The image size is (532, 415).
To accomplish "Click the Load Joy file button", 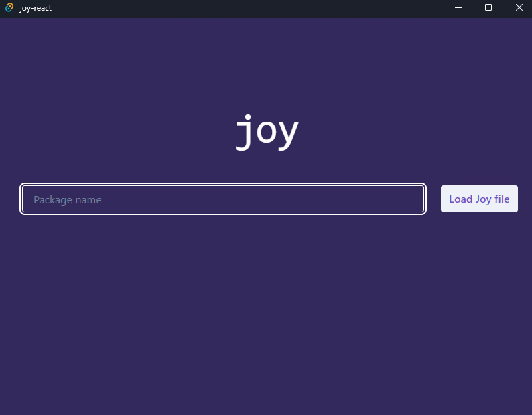I will [x=479, y=199].
